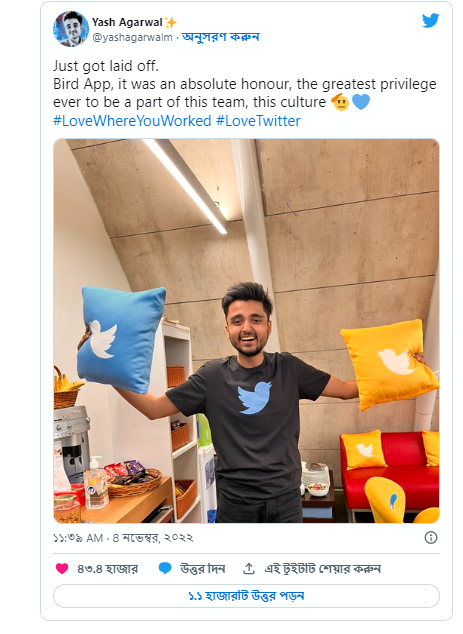Open the @yashagarwalm handle
This screenshot has width=463, height=634.
[133, 38]
